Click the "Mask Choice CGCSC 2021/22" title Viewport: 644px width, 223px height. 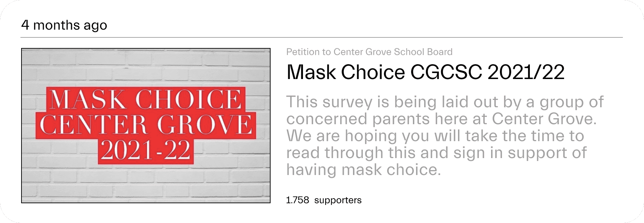[x=425, y=72]
